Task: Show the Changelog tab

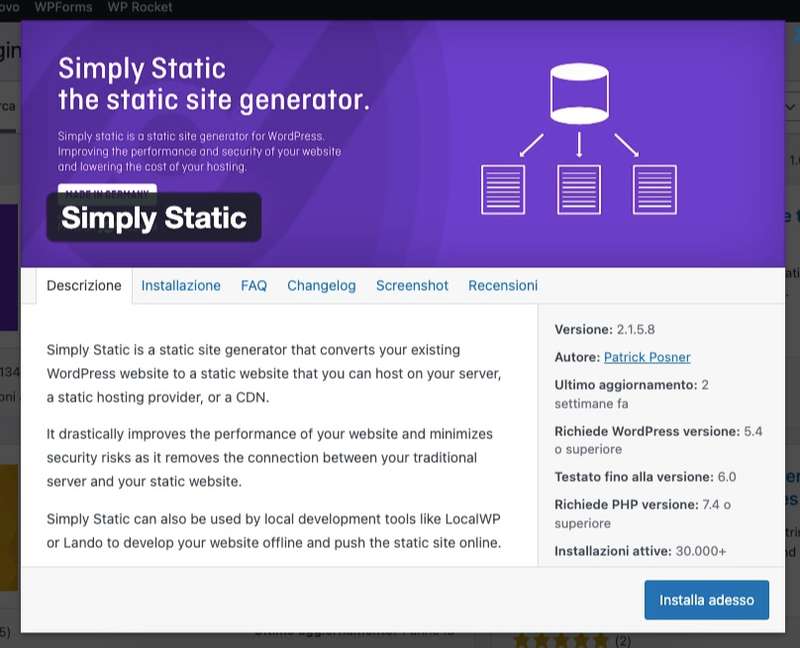Action: (321, 286)
